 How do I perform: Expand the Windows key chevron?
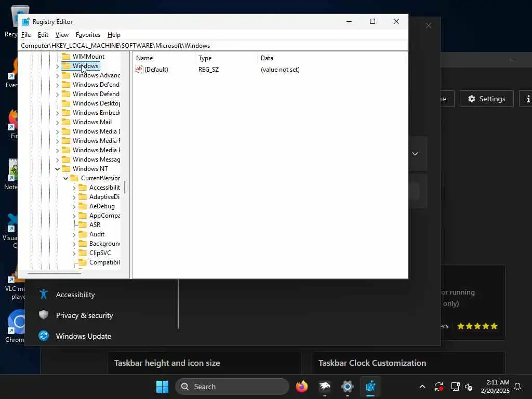point(57,66)
